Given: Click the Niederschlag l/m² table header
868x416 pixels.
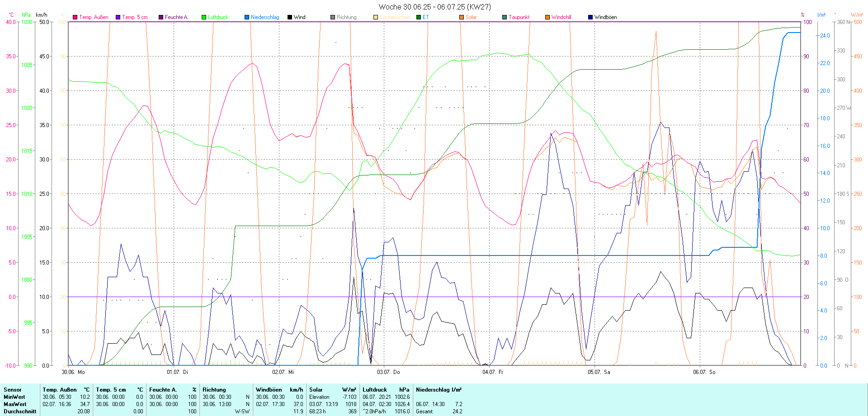Looking at the screenshot, I should point(439,390).
